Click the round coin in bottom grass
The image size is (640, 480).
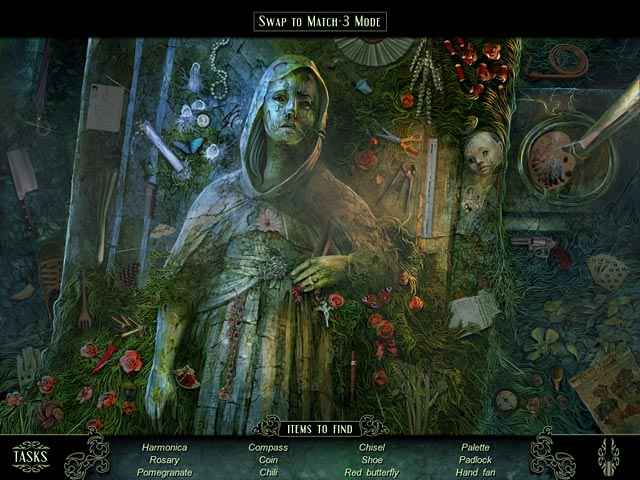506,400
